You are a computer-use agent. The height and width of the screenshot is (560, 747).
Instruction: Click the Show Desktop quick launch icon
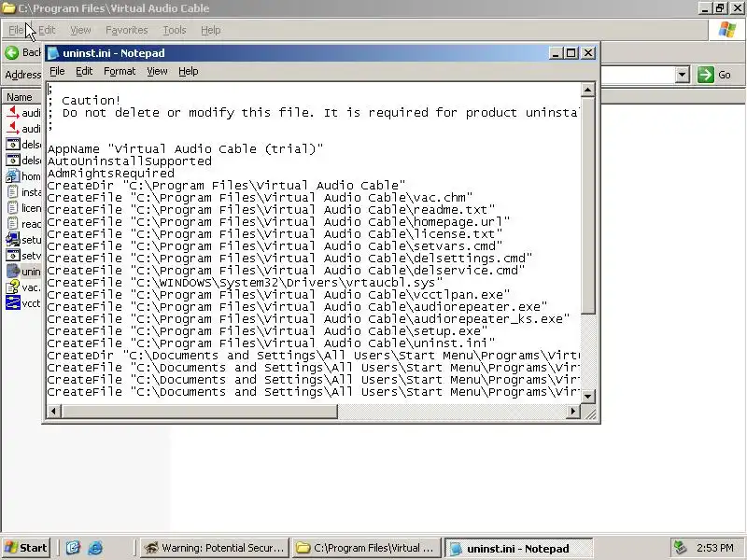[73, 548]
